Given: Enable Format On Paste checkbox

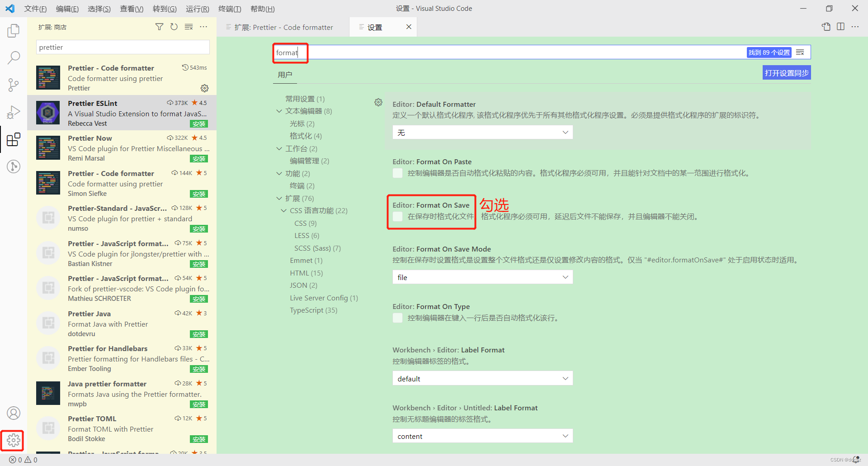Looking at the screenshot, I should [398, 173].
